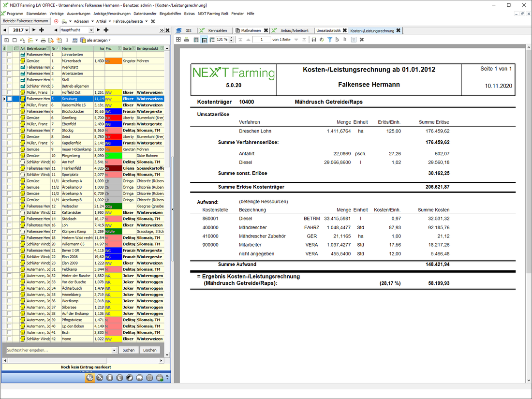Click the green refresh icon in report toolbar
The height and width of the screenshot is (399, 532).
tap(322, 40)
